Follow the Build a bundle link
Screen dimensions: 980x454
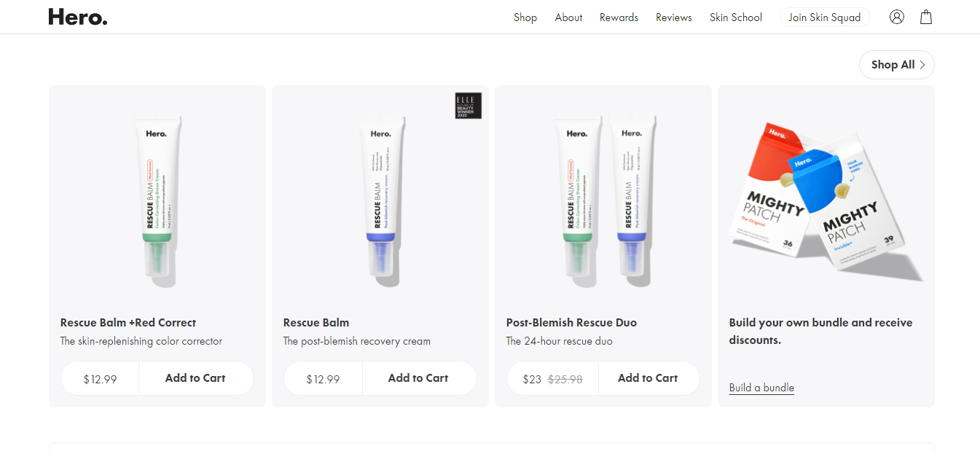tap(761, 388)
